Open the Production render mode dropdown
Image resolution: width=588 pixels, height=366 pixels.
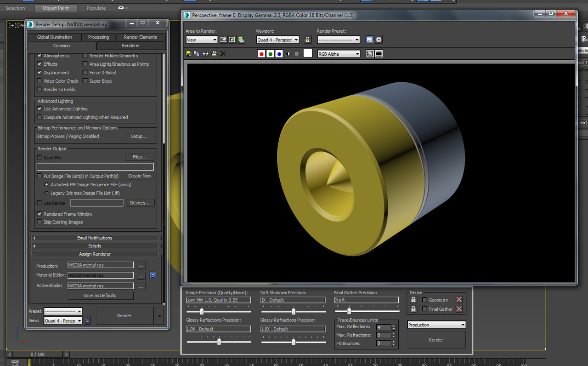[435, 325]
